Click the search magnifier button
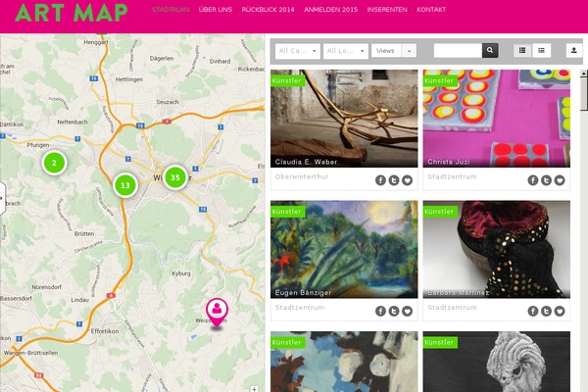This screenshot has height=392, width=588. pos(490,51)
